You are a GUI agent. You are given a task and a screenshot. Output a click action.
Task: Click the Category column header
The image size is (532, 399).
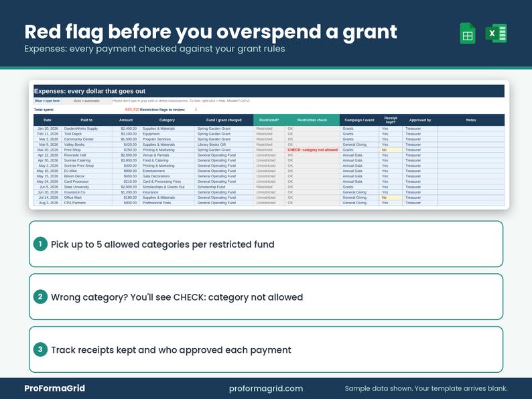tap(167, 120)
